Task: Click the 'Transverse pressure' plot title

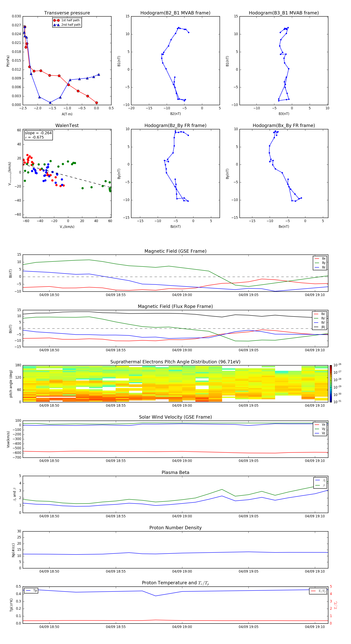Action: (67, 13)
